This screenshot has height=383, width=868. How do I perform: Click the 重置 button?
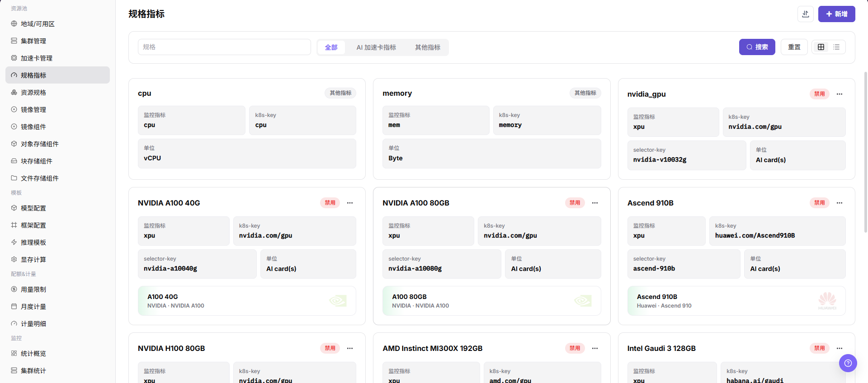[794, 47]
